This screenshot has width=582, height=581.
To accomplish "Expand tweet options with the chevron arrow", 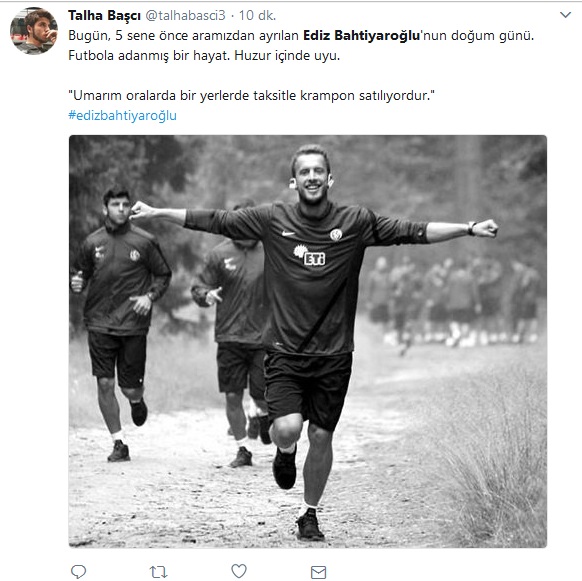I will point(565,15).
